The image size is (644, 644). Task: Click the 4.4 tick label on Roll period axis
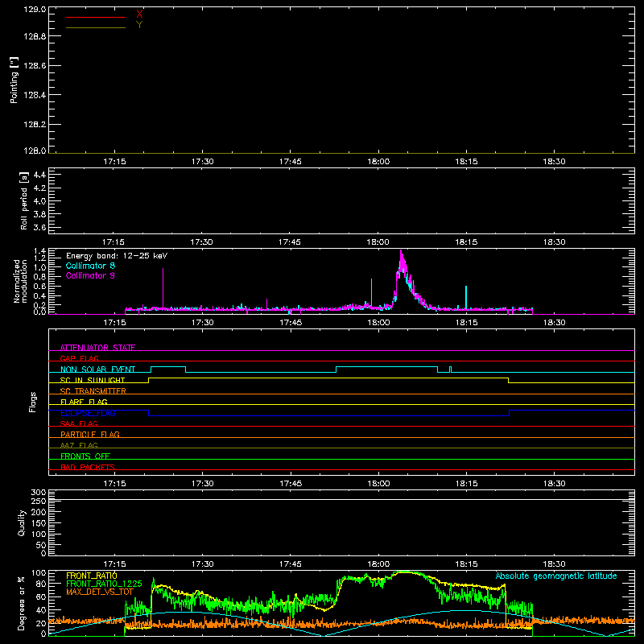coord(39,175)
